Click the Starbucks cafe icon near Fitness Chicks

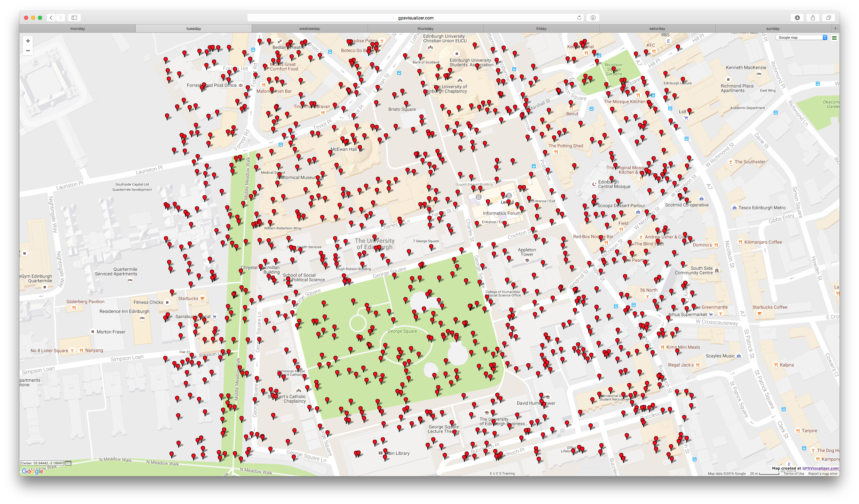tap(203, 298)
